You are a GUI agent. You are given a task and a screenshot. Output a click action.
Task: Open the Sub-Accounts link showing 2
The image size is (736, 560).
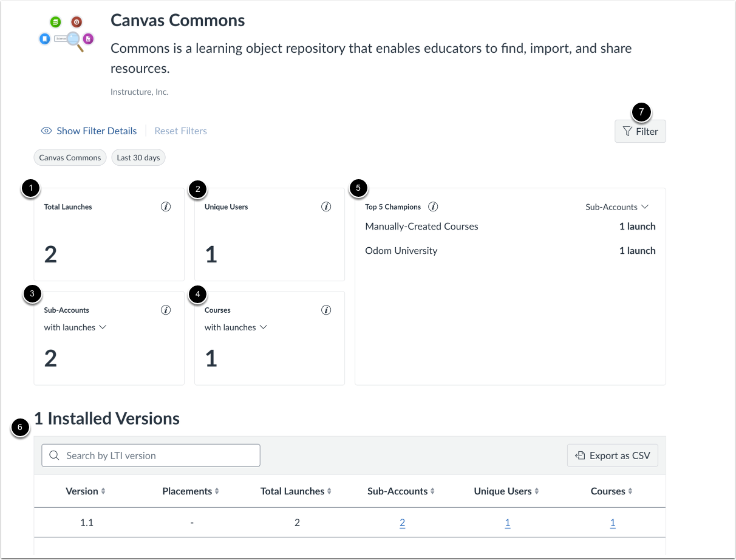coord(402,522)
